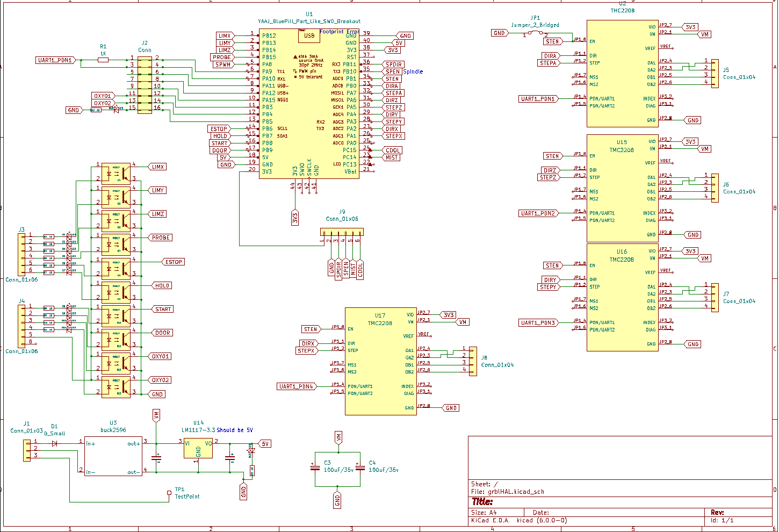Click the MIST label at pin PC14
This screenshot has width=779, height=532.
392,157
